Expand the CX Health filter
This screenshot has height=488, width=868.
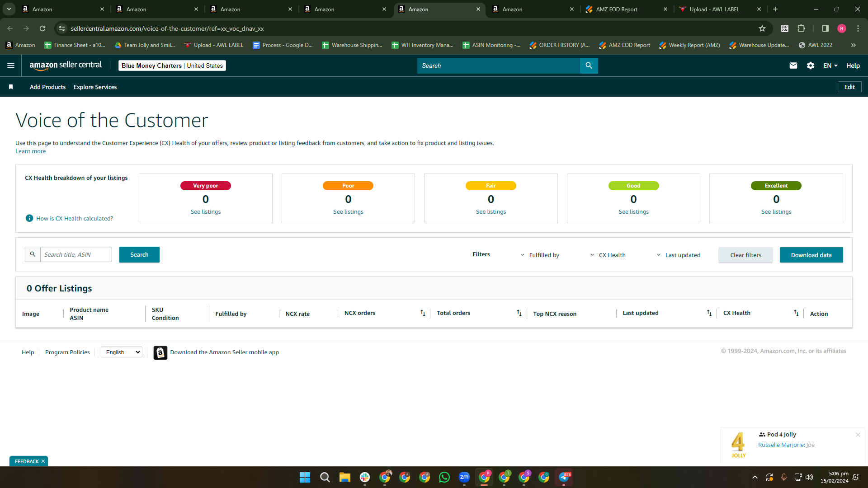[x=608, y=255]
